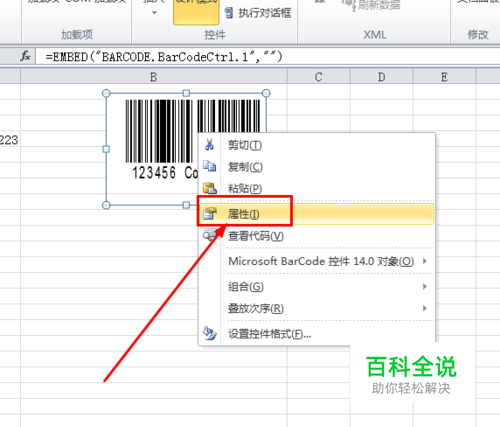Viewport: 500px width, 427px height.
Task: Select column B header
Action: tap(154, 77)
